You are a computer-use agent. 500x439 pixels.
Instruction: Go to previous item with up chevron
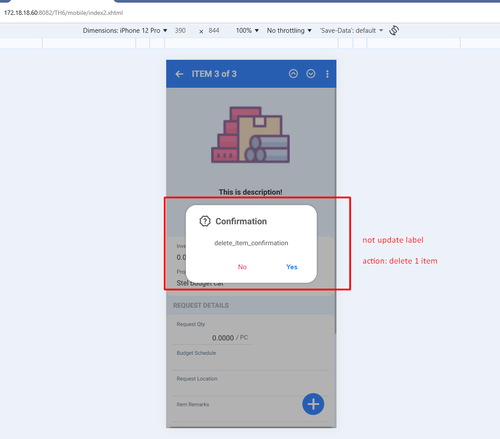tap(293, 74)
